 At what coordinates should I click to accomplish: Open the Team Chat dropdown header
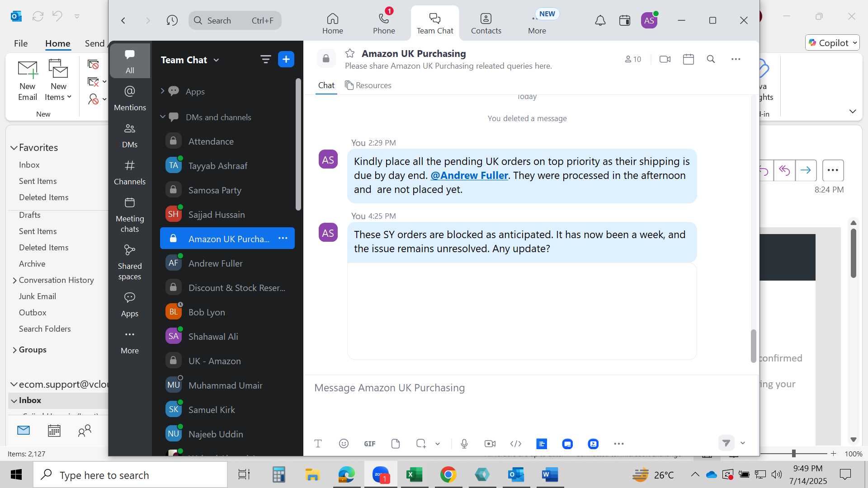[190, 60]
